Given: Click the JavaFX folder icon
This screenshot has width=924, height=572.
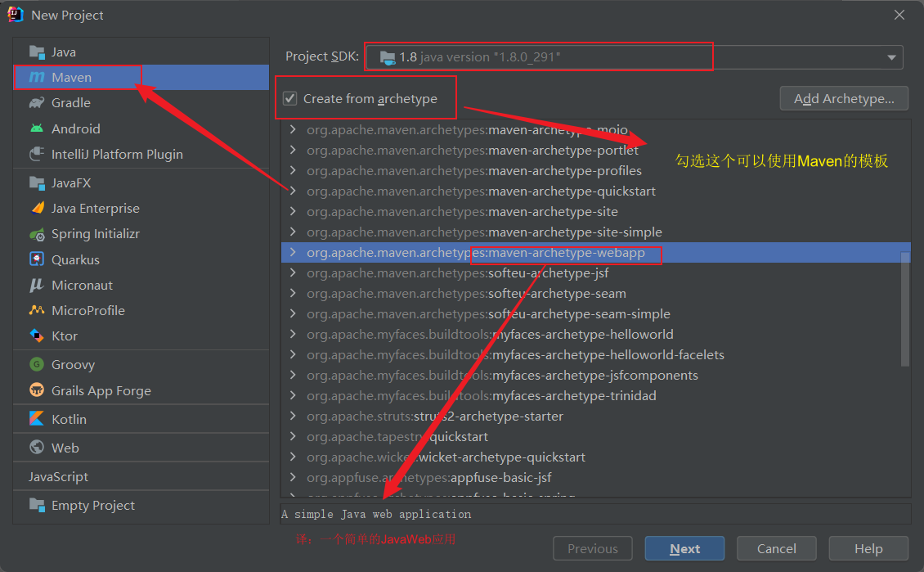Looking at the screenshot, I should tap(37, 182).
